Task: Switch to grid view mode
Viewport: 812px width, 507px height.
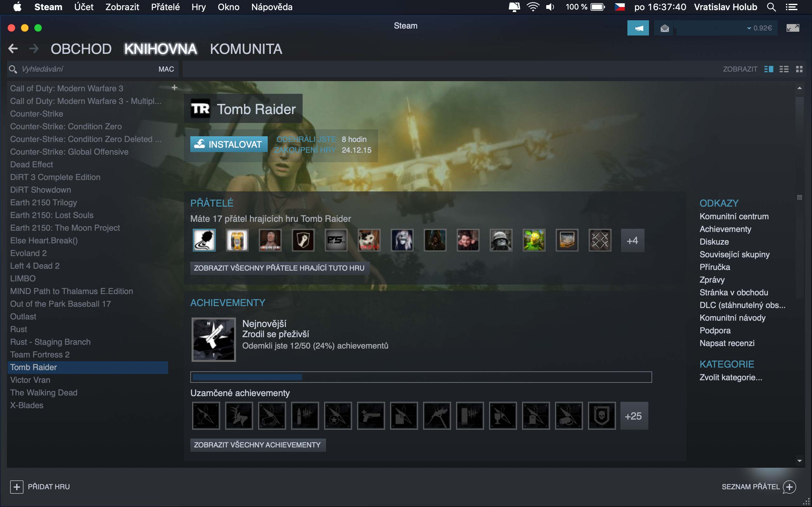Action: click(799, 69)
